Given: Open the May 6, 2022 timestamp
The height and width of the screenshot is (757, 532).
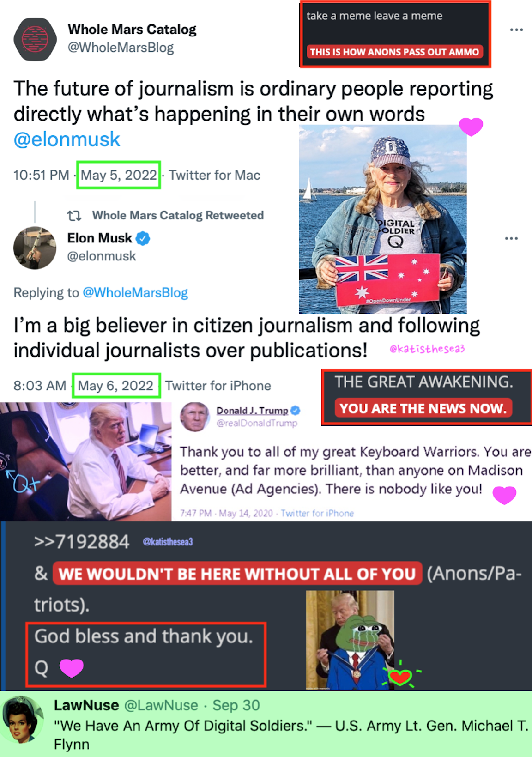Looking at the screenshot, I should [x=115, y=386].
